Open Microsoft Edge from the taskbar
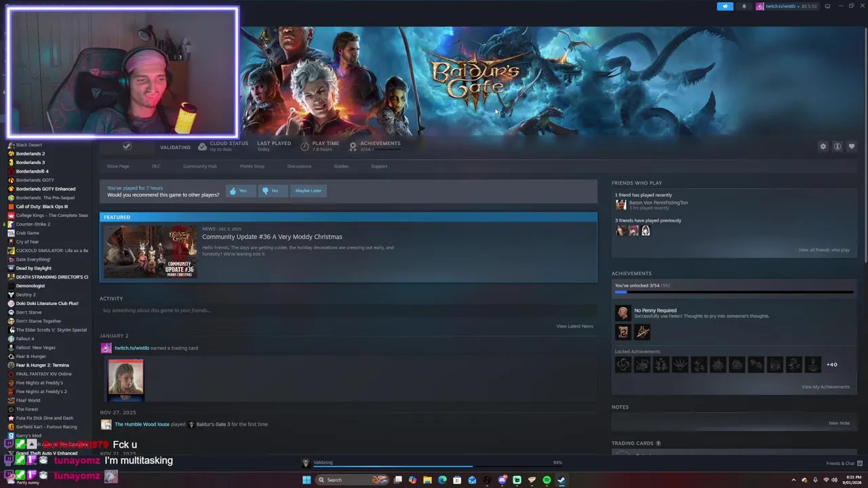 (x=442, y=480)
